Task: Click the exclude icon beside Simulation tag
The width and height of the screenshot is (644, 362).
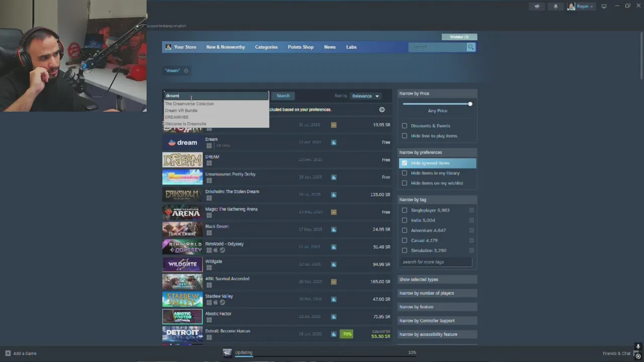Action: tap(471, 250)
